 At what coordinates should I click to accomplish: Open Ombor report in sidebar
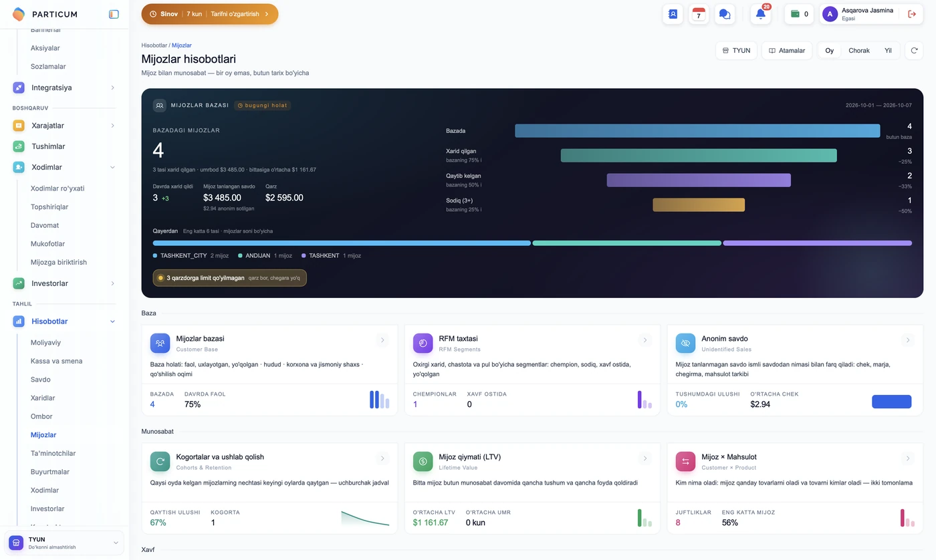point(41,416)
